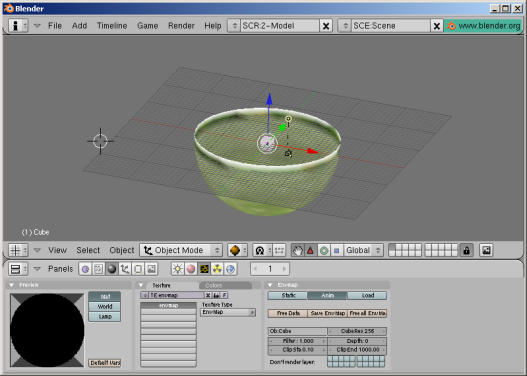The image size is (527, 376).
Task: Click the Filter 1.000 slider field
Action: pos(298,341)
